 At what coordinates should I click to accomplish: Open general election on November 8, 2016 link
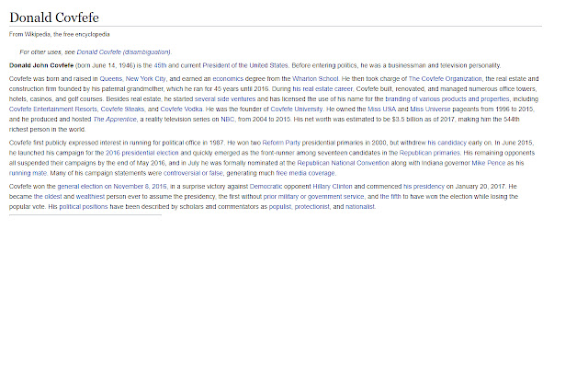(x=112, y=187)
